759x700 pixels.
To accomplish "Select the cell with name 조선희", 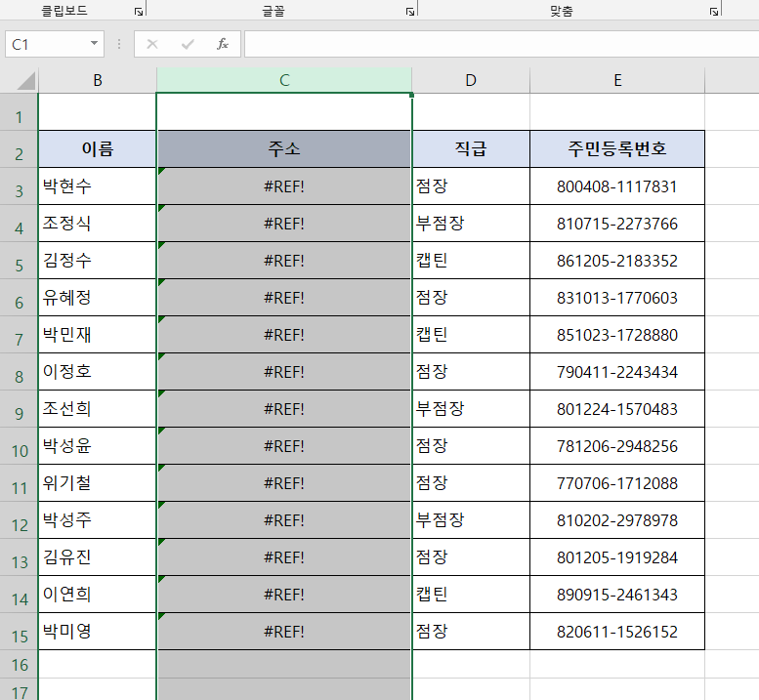I will click(x=98, y=409).
